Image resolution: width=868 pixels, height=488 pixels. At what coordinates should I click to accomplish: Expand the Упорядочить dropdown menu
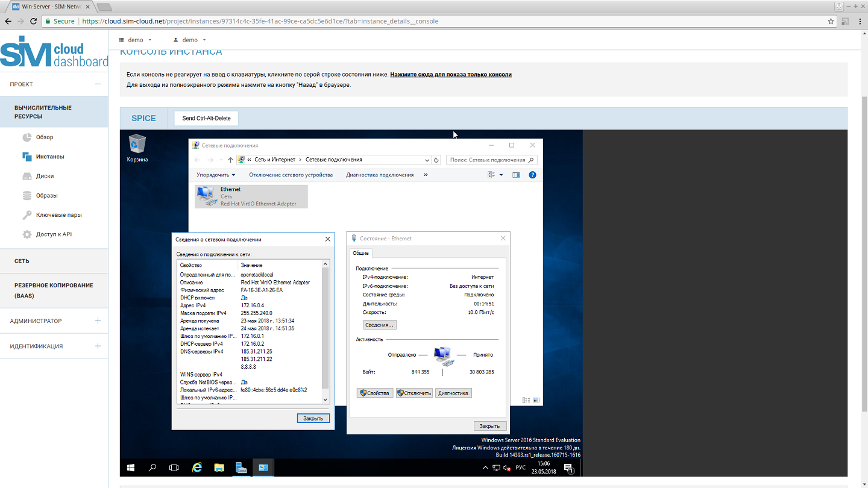[x=216, y=175]
